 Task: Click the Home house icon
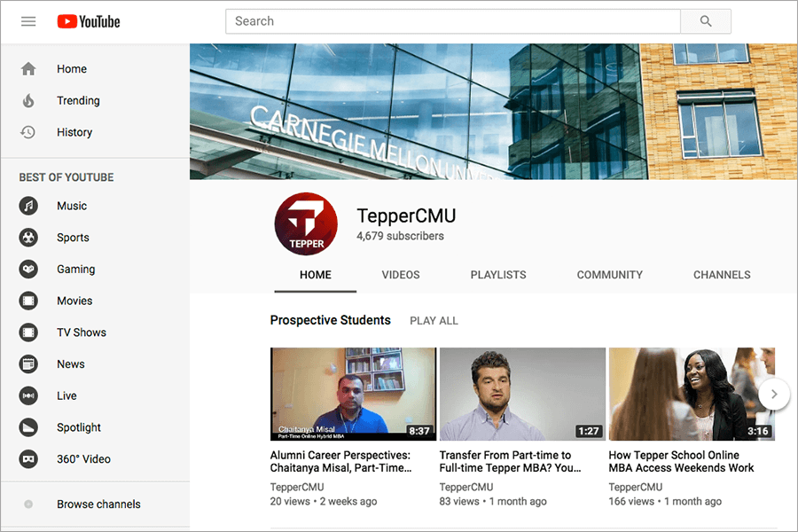click(x=28, y=69)
